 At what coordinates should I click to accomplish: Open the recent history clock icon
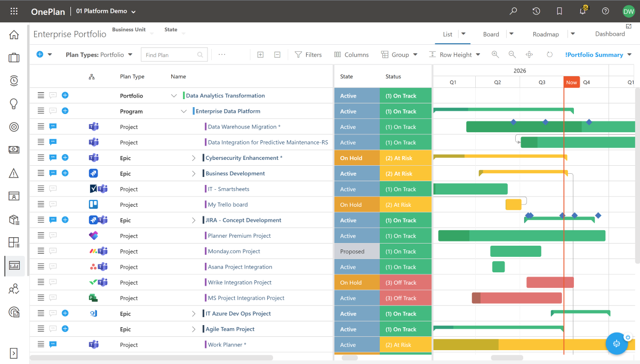[x=537, y=11]
